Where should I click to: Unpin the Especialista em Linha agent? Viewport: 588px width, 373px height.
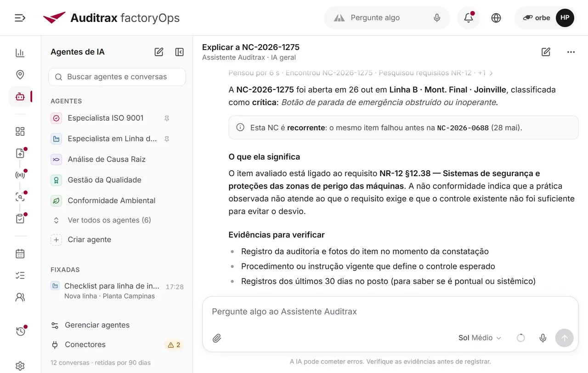click(x=167, y=139)
